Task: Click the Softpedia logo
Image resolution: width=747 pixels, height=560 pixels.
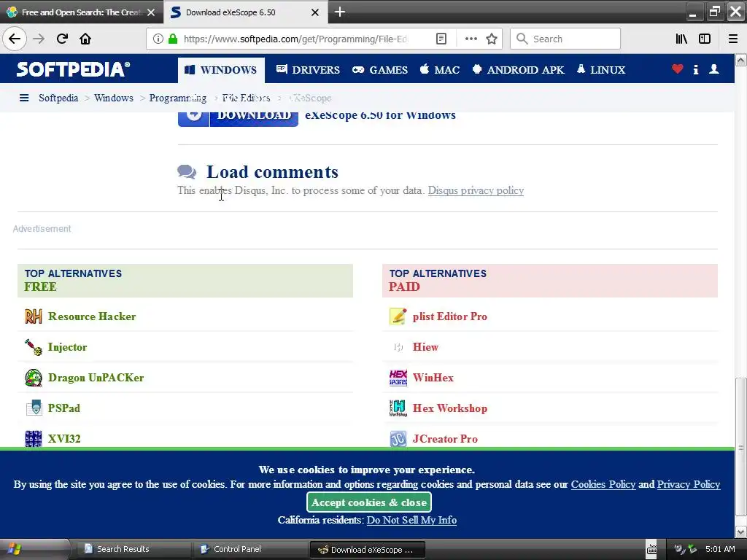Action: pos(73,69)
